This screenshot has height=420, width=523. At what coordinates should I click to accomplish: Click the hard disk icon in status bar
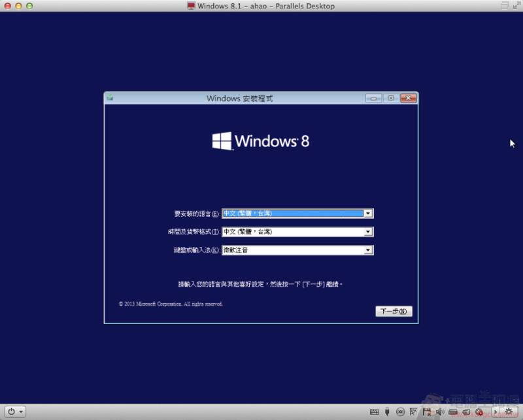point(453,412)
